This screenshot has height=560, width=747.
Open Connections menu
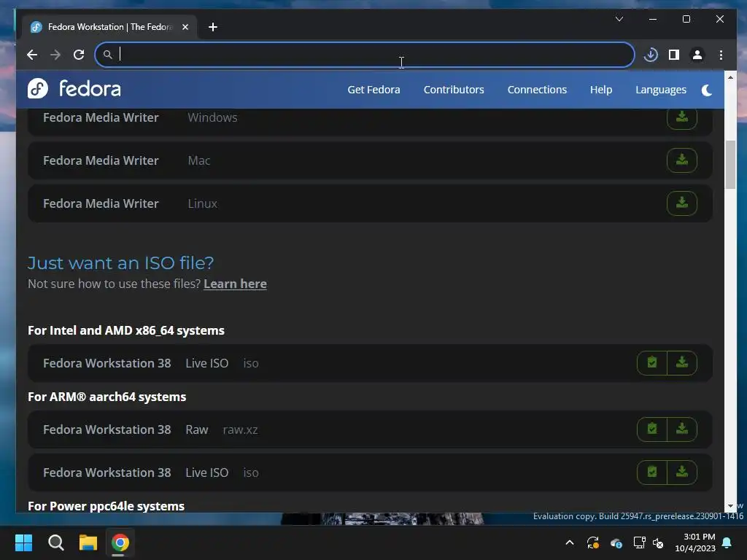pos(537,90)
